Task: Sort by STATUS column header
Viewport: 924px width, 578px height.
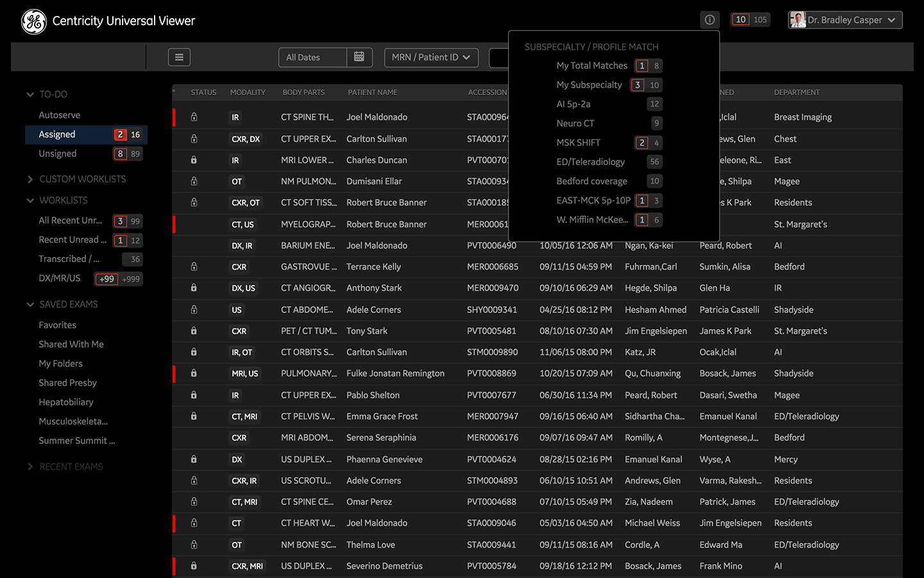Action: pos(203,92)
